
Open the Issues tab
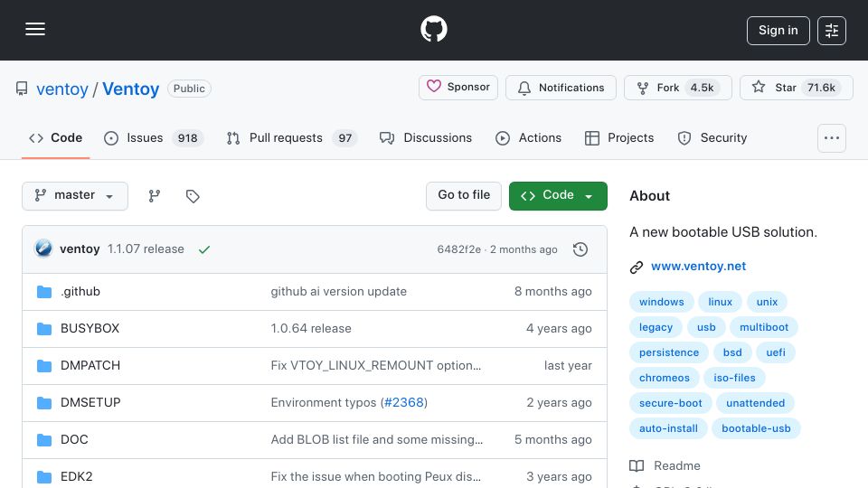[154, 137]
